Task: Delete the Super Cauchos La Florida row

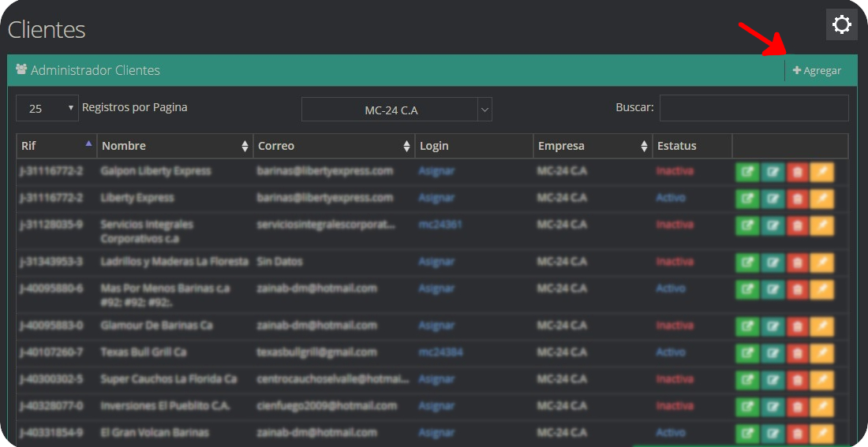Action: [797, 379]
